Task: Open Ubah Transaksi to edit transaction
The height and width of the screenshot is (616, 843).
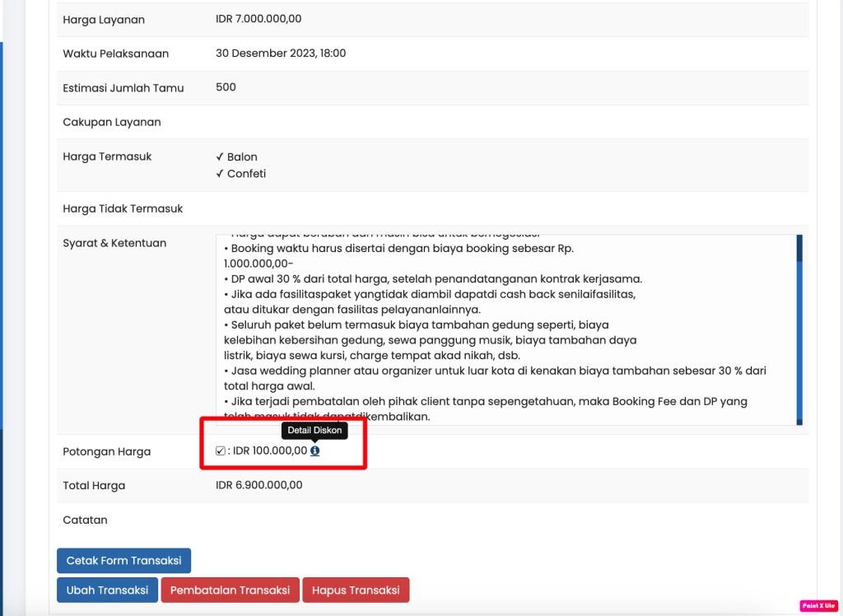Action: pyautogui.click(x=107, y=590)
